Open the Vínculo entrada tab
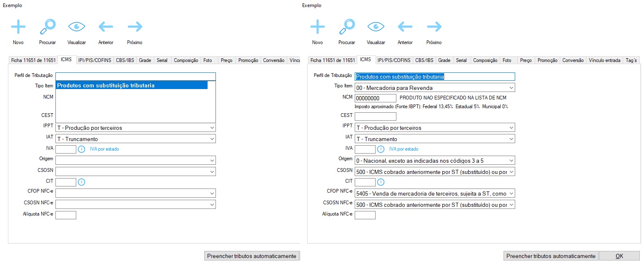 coord(604,60)
